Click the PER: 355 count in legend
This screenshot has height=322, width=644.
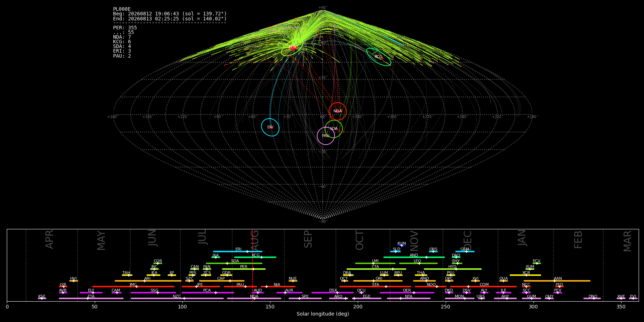point(125,28)
